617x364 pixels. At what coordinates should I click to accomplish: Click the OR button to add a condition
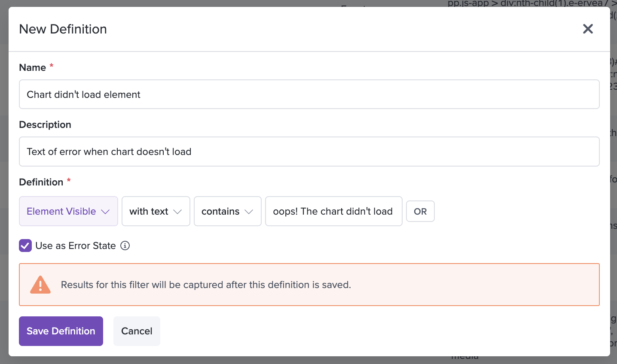tap(420, 211)
